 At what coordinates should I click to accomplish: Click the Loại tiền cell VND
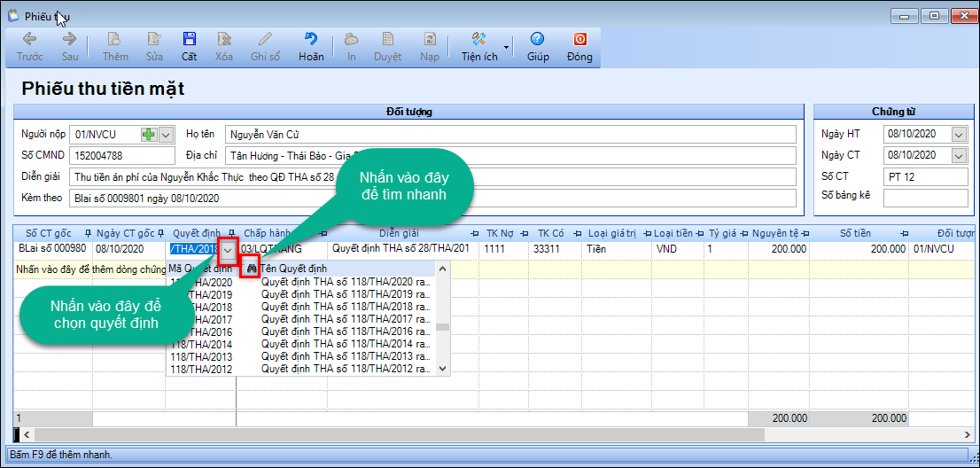(678, 249)
